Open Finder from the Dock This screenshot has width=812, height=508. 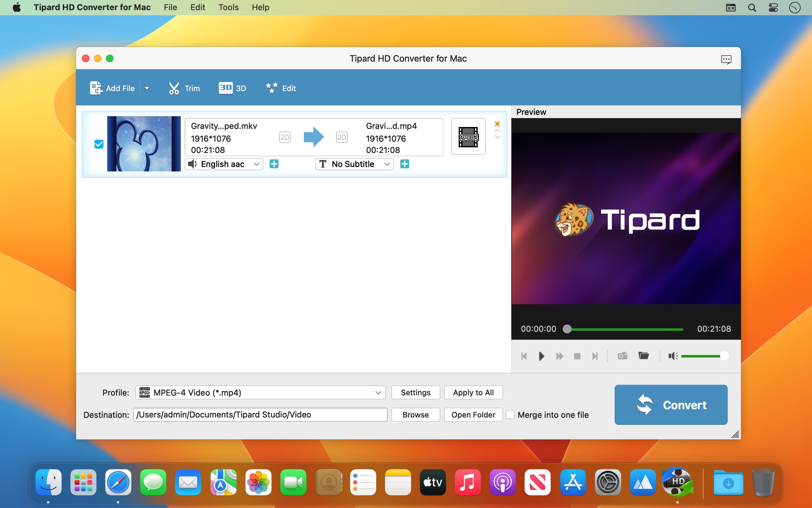coord(48,483)
